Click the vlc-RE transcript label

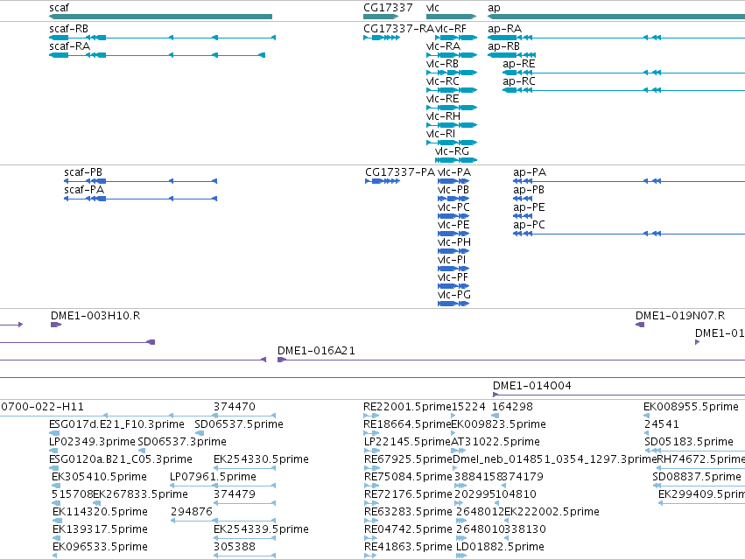[x=442, y=99]
